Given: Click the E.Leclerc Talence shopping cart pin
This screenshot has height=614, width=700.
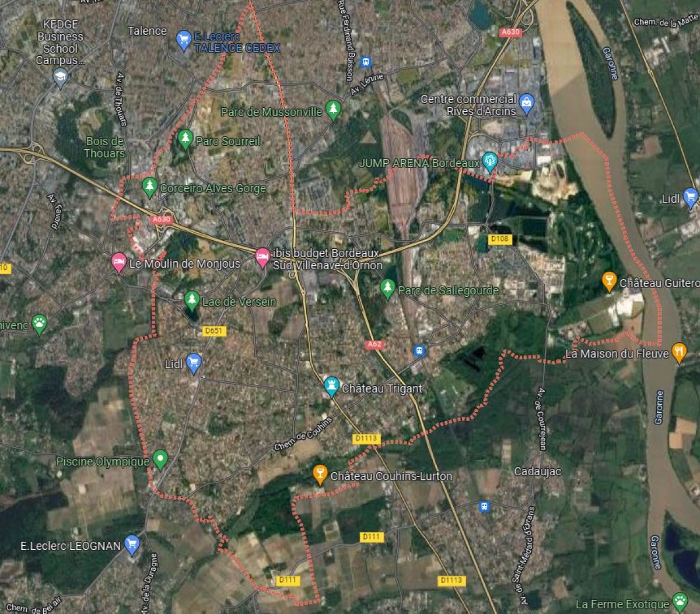Looking at the screenshot, I should pos(184,40).
